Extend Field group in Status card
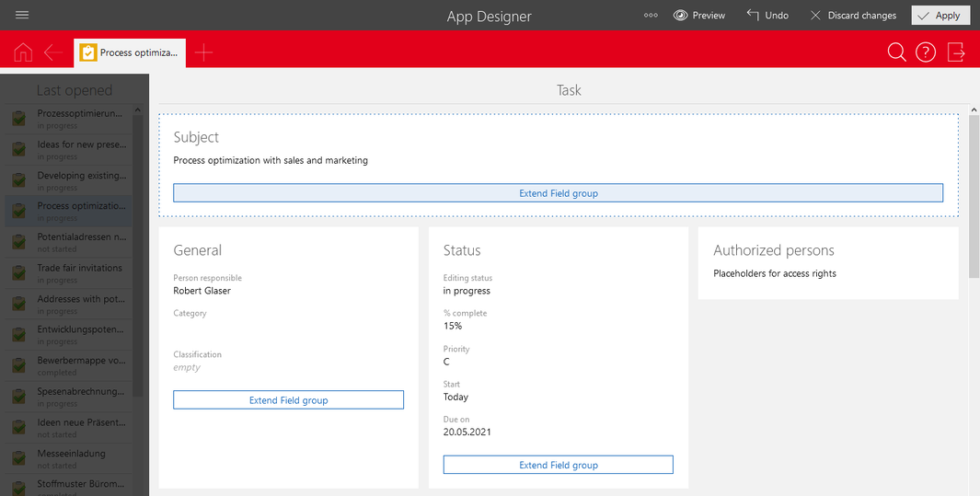This screenshot has width=980, height=496. 558,465
